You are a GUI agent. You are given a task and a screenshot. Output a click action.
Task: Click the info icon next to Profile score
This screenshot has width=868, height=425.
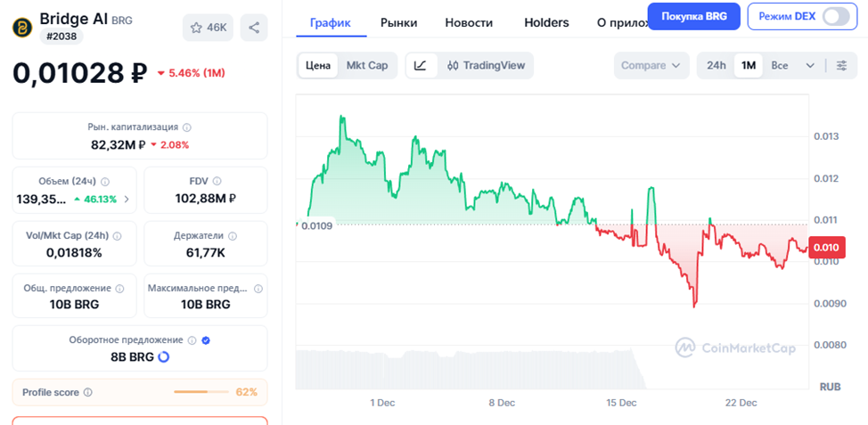click(x=87, y=392)
